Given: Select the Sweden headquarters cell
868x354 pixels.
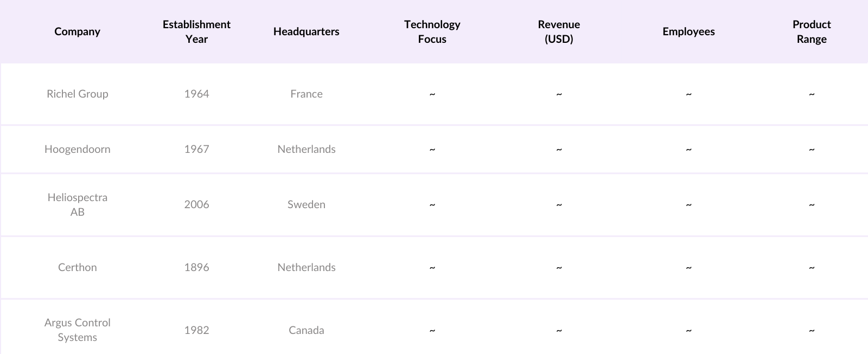Looking at the screenshot, I should (x=306, y=204).
